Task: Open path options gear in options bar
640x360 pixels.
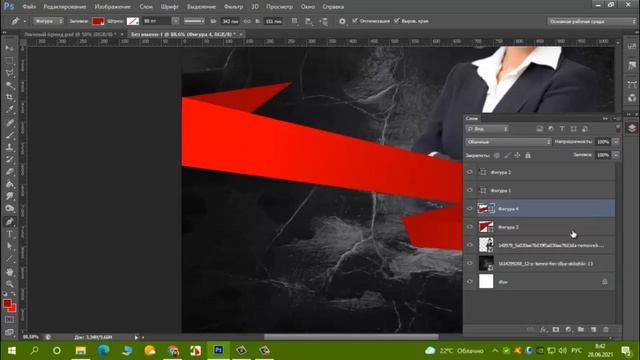Action: pyautogui.click(x=342, y=21)
